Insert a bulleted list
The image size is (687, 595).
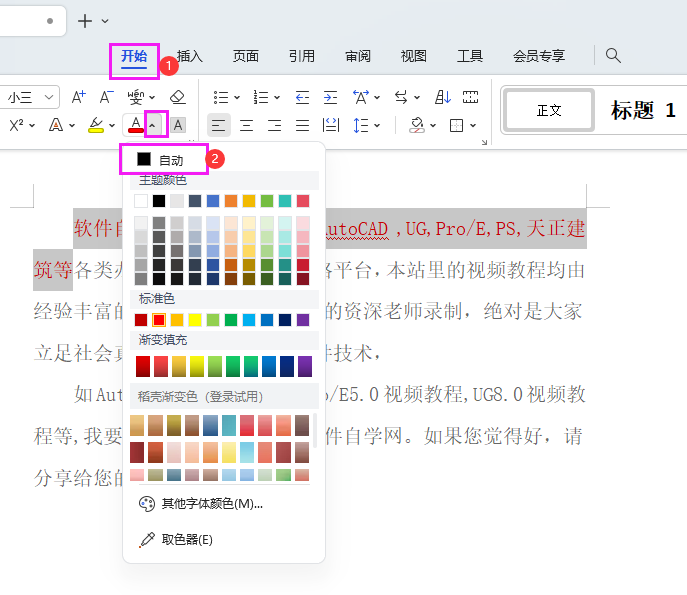click(x=220, y=97)
